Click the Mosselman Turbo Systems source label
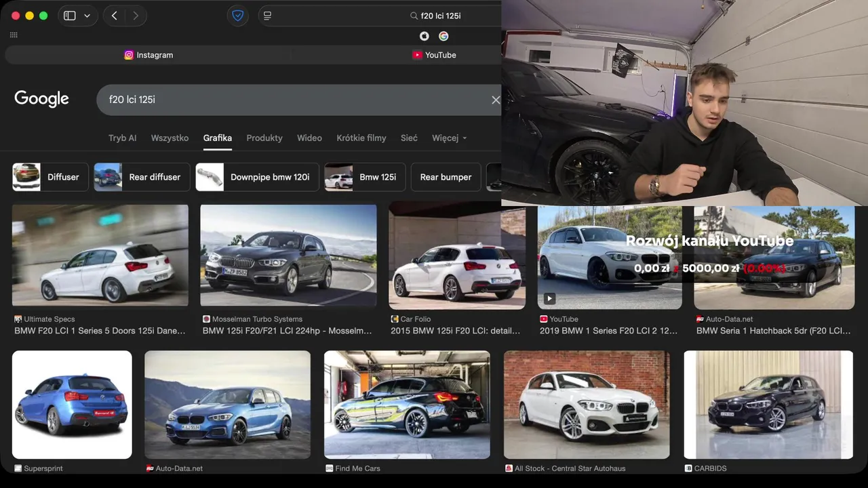Screen dimensions: 868x488 click(257, 319)
